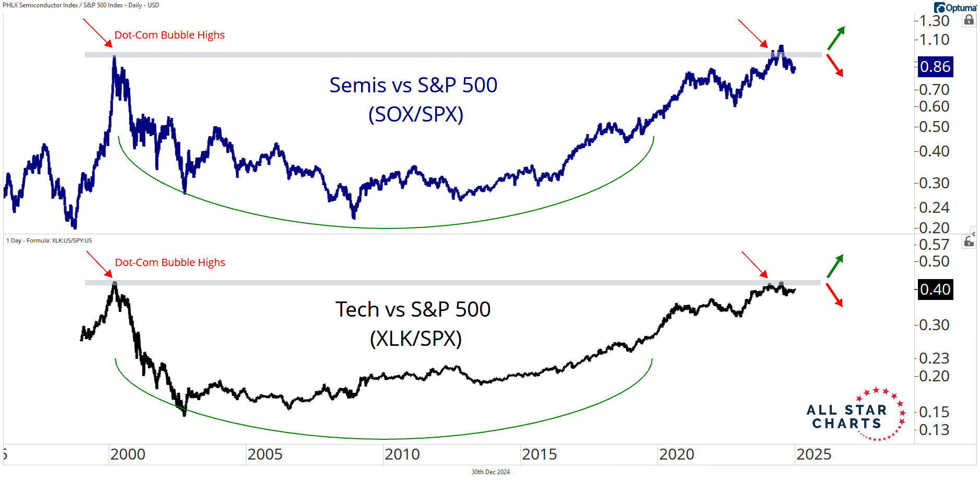Viewport: 980px width, 482px height.
Task: Toggle the unlocked padlock on lower chart
Action: [x=969, y=241]
